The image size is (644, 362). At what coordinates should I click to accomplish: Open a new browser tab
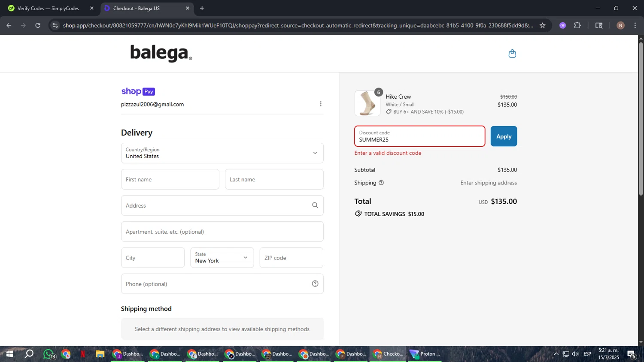(202, 8)
